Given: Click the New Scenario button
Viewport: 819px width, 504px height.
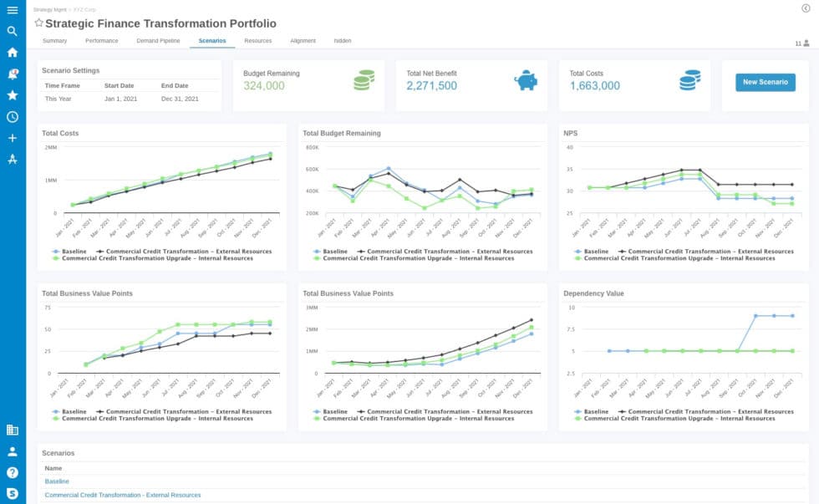Looking at the screenshot, I should click(764, 82).
